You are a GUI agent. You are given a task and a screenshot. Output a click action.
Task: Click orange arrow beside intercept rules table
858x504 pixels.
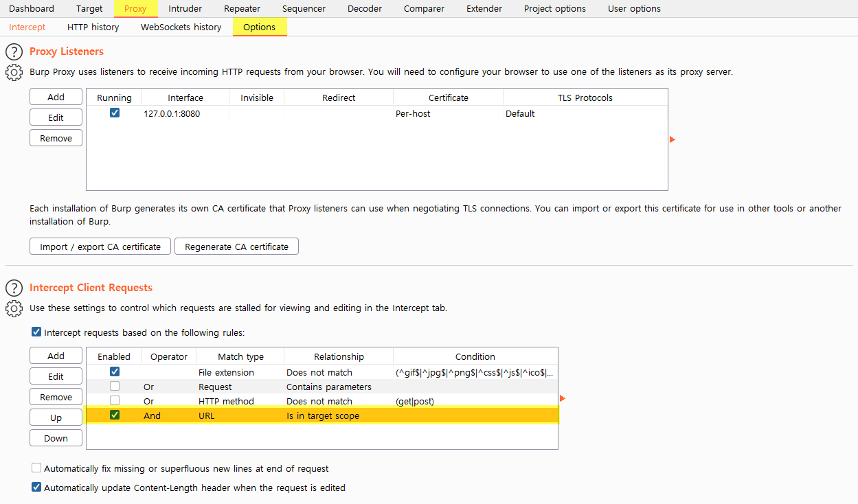click(563, 398)
